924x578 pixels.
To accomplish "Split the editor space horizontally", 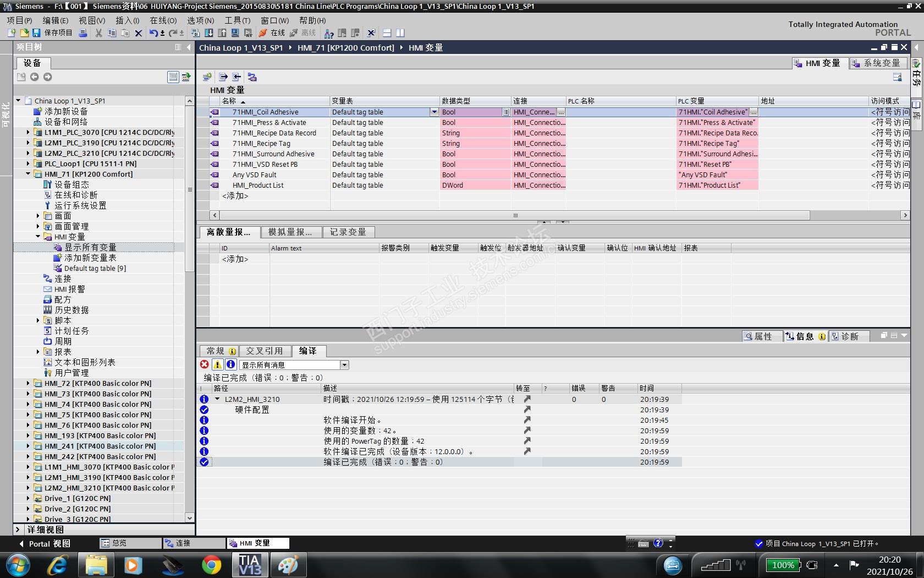I will pos(387,33).
